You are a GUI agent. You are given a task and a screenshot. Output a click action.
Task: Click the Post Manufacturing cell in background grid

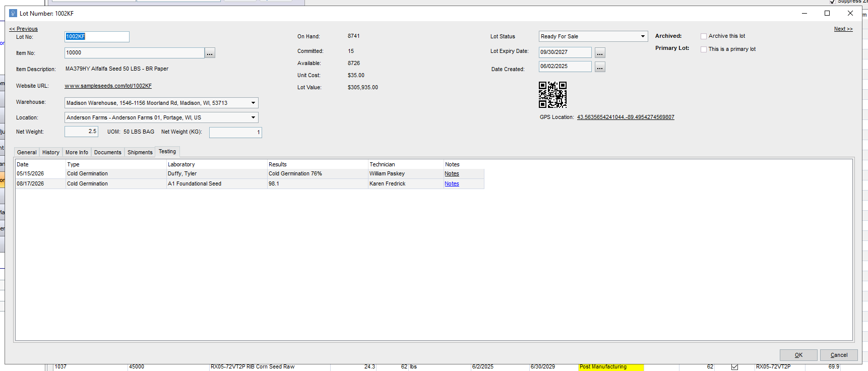611,367
